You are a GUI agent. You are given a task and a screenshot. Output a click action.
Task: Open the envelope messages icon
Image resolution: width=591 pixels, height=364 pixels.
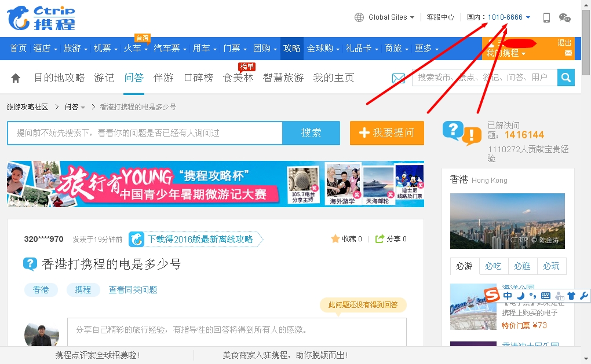coord(398,78)
